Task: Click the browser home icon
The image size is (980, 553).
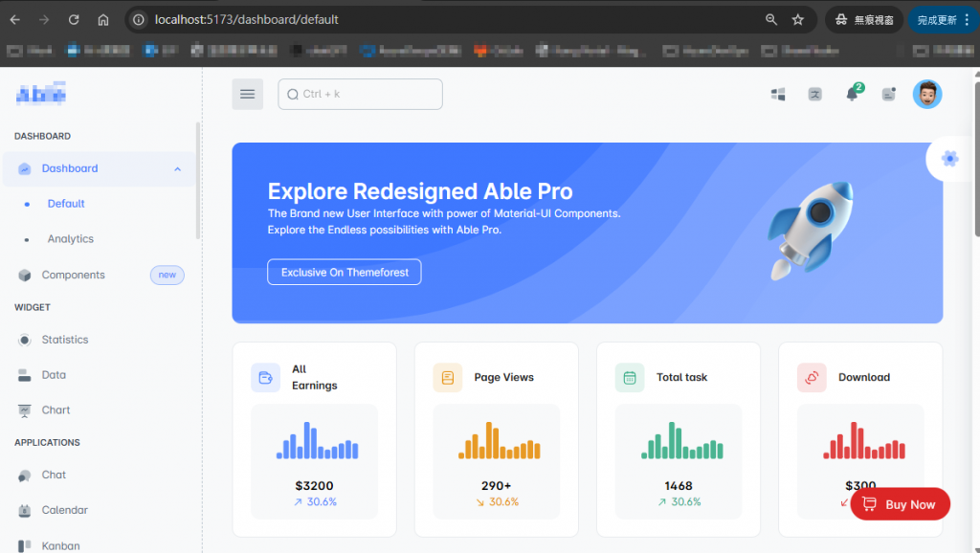Action: click(103, 20)
